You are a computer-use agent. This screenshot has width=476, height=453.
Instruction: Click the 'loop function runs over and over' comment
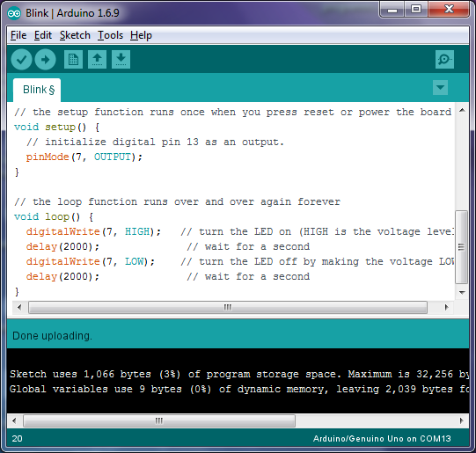[x=178, y=201]
